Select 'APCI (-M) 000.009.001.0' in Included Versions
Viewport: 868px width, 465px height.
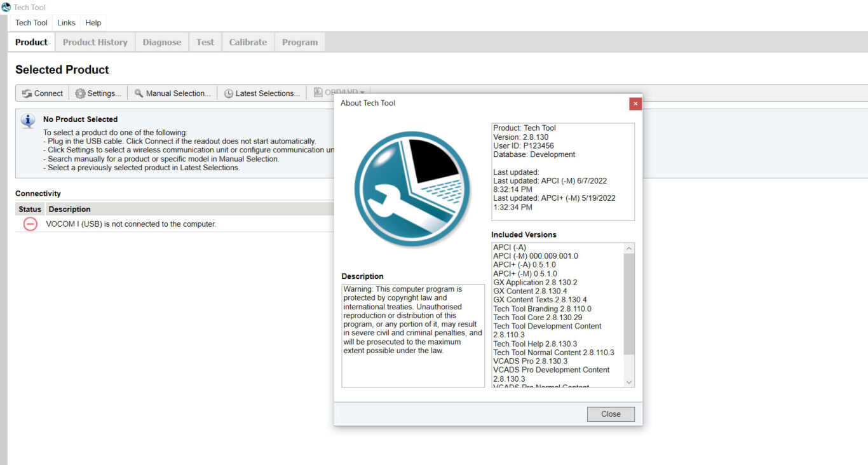(536, 256)
